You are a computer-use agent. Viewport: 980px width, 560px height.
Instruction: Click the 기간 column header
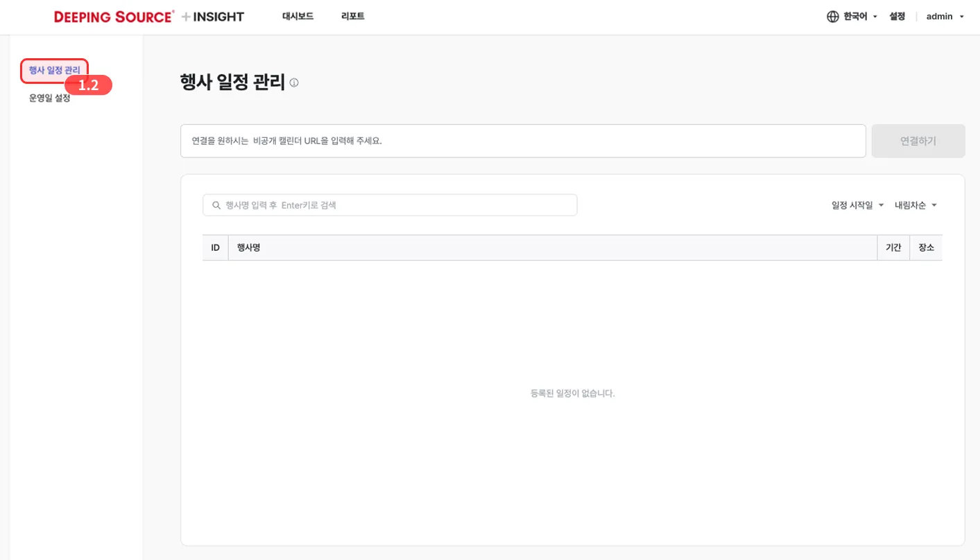click(893, 247)
